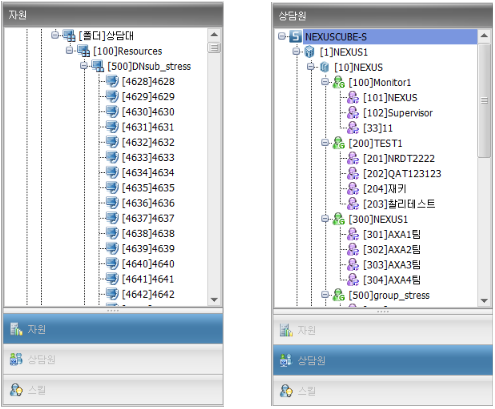The image size is (495, 409).
Task: Click the device icon beside [4631]4631
Action: [112, 127]
